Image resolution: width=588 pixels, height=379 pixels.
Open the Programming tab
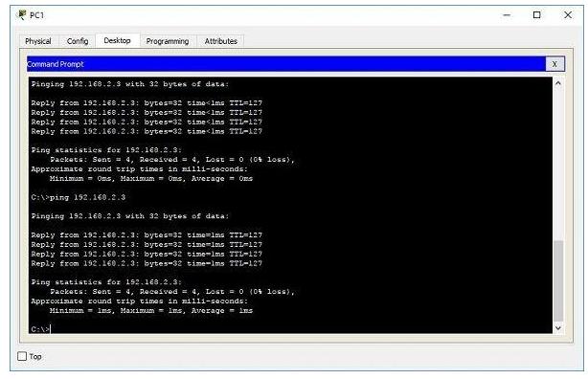(x=168, y=41)
